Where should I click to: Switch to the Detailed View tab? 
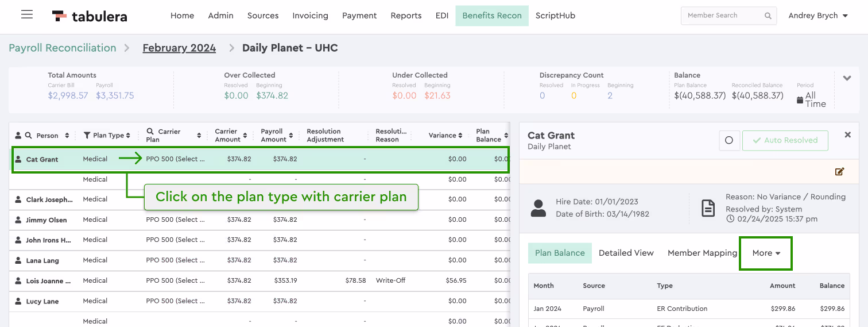[x=626, y=253]
